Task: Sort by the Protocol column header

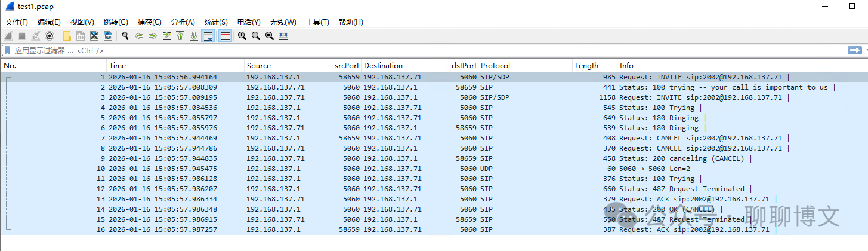Action: click(x=525, y=66)
